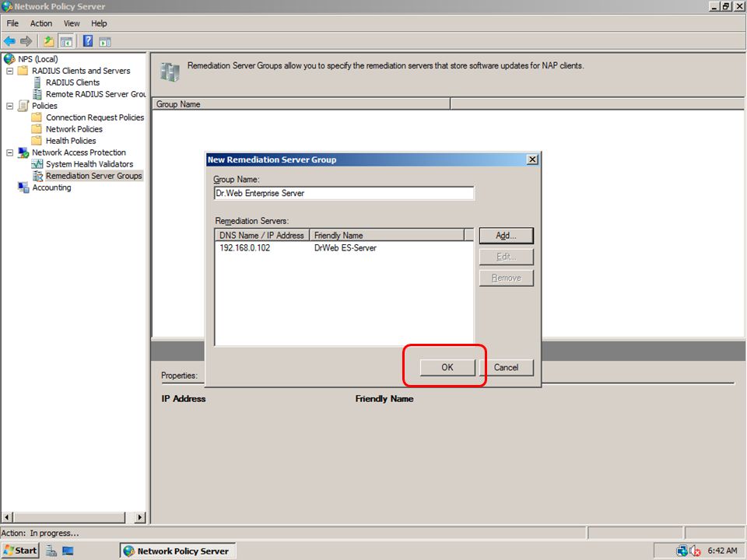Click the Back arrow toolbar icon
The height and width of the screenshot is (560, 747).
(x=9, y=41)
